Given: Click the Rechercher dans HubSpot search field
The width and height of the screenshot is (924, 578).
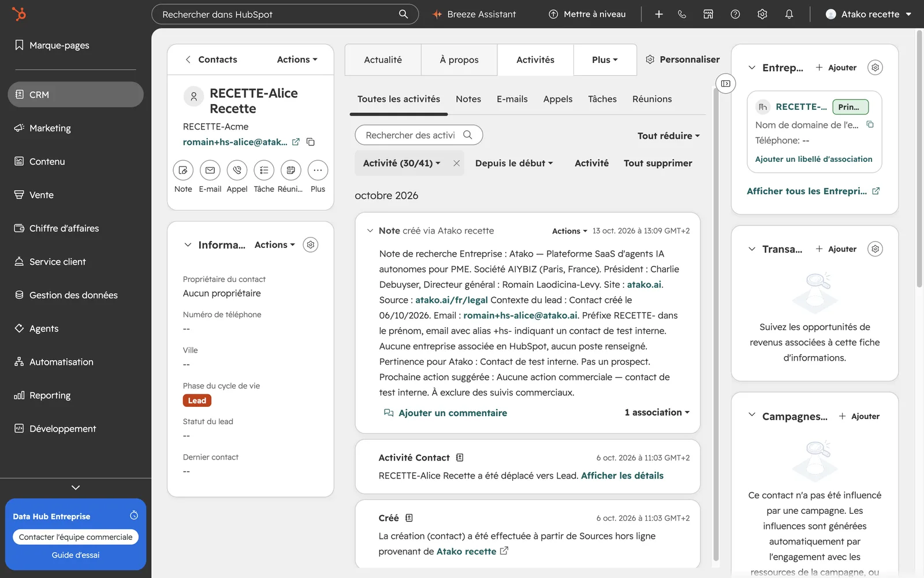Looking at the screenshot, I should pos(285,14).
